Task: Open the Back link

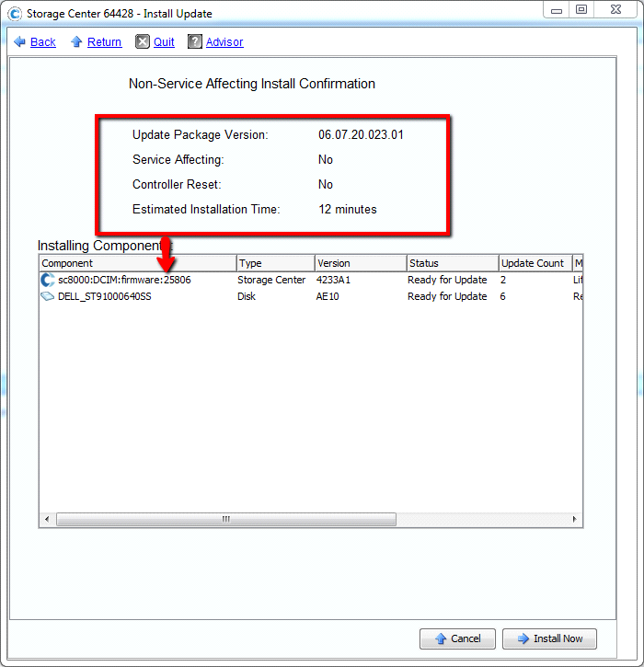Action: [43, 42]
